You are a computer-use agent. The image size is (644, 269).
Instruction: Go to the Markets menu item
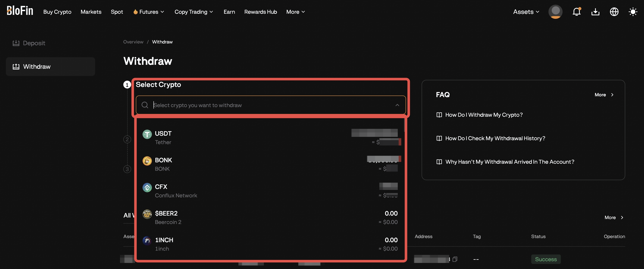91,12
